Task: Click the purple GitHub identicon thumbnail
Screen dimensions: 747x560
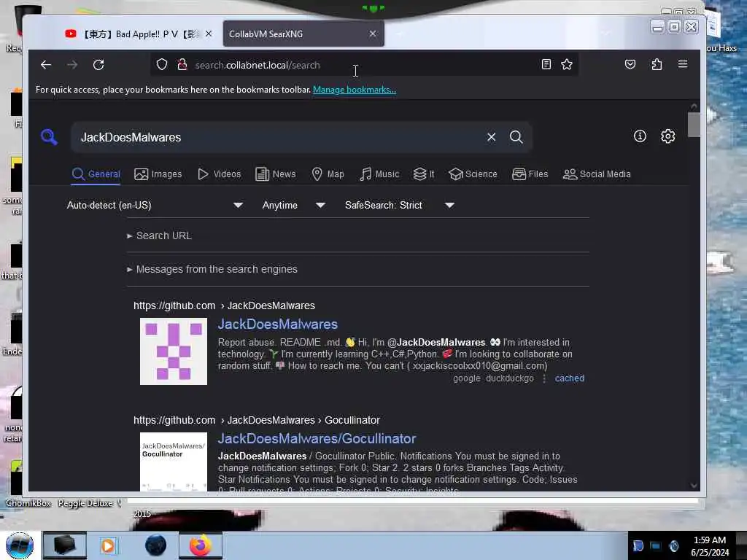Action: [174, 351]
